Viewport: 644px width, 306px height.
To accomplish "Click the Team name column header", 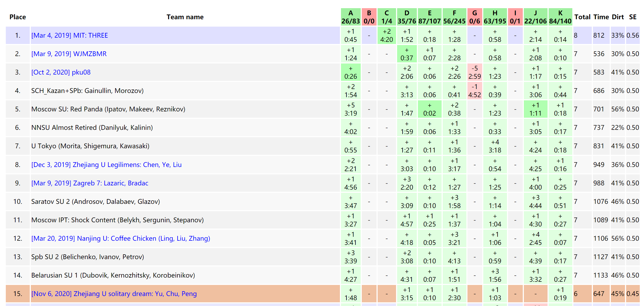I will pos(185,17).
